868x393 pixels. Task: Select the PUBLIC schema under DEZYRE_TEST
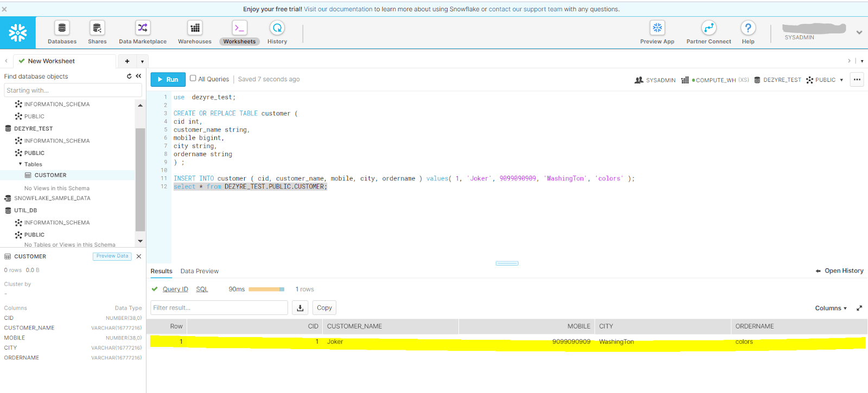coord(34,153)
